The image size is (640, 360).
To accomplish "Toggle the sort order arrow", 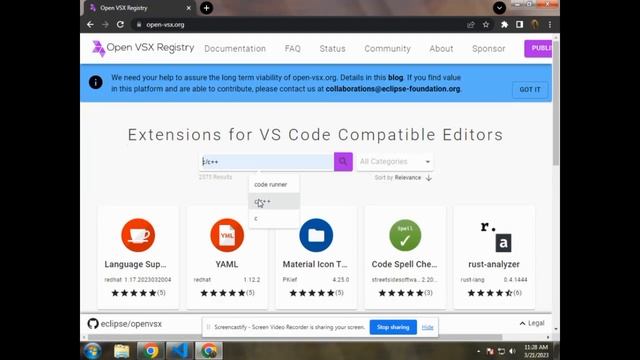I will (x=429, y=178).
